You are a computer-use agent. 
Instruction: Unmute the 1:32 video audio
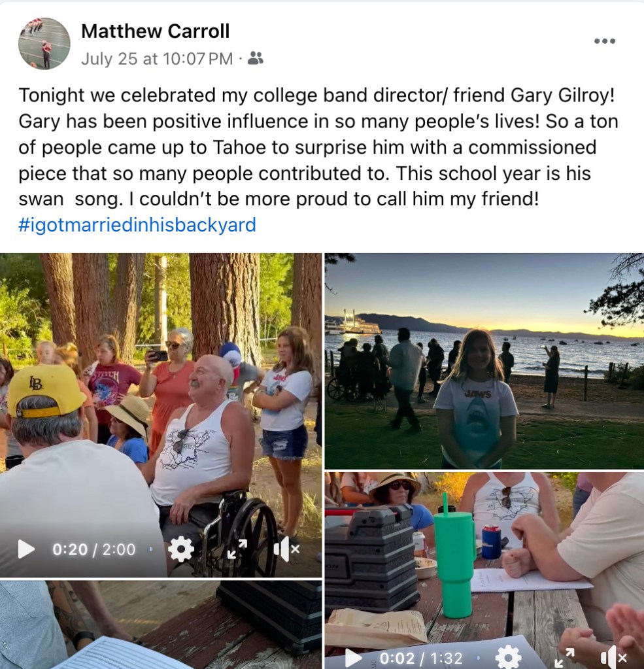pyautogui.click(x=613, y=657)
